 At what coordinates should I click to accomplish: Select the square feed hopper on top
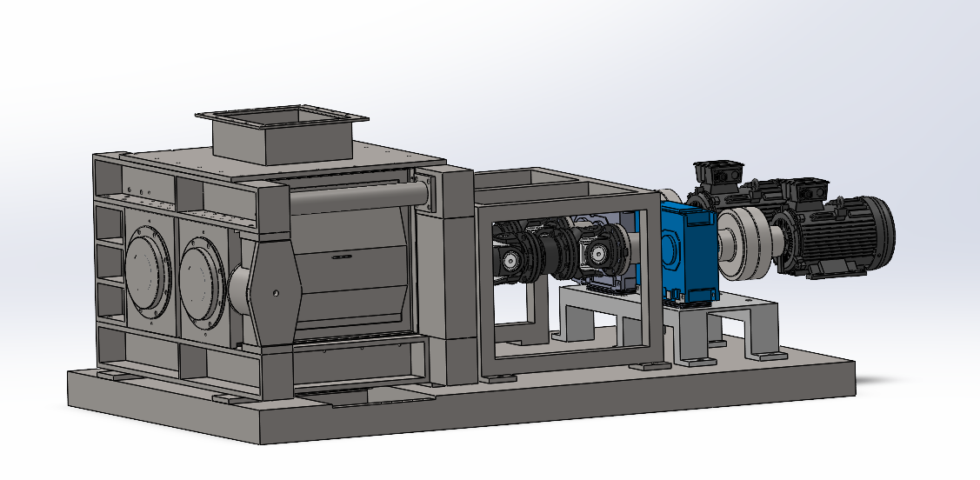click(x=282, y=134)
